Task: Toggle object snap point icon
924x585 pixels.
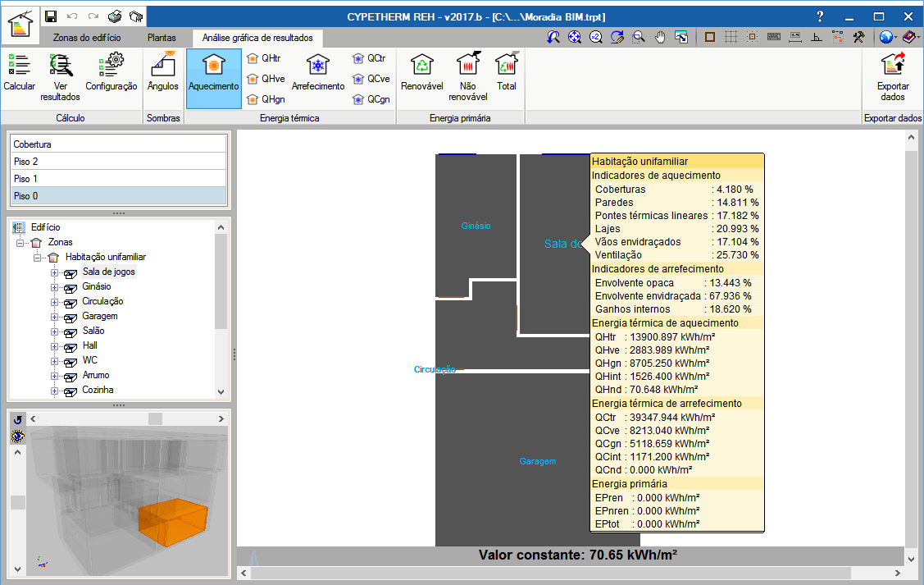Action: 753,37
